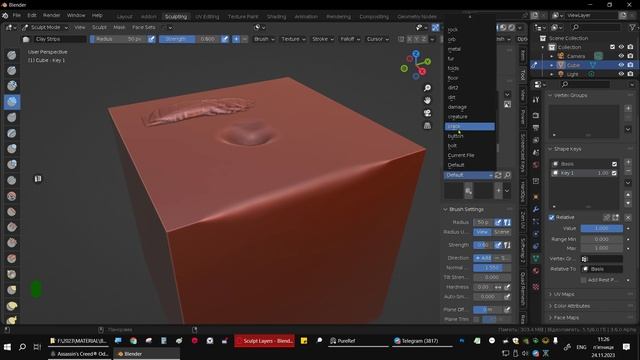
Task: Adjust the shape key Value slider
Action: [602, 229]
